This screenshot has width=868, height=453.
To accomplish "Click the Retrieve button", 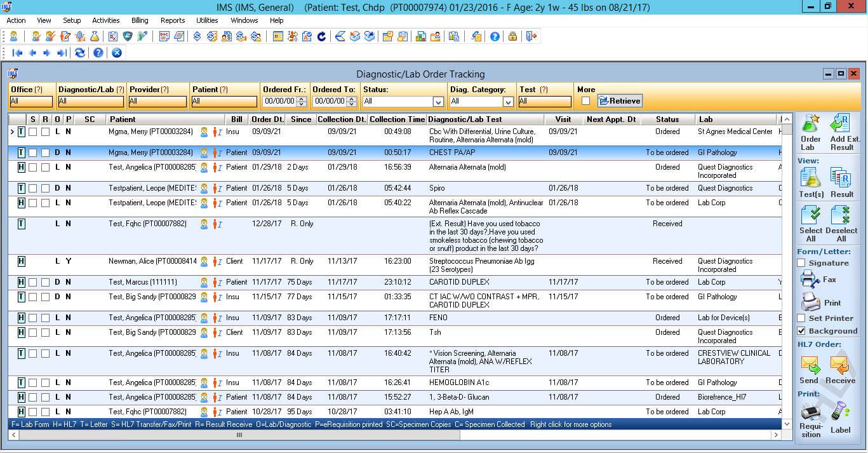I will 620,101.
